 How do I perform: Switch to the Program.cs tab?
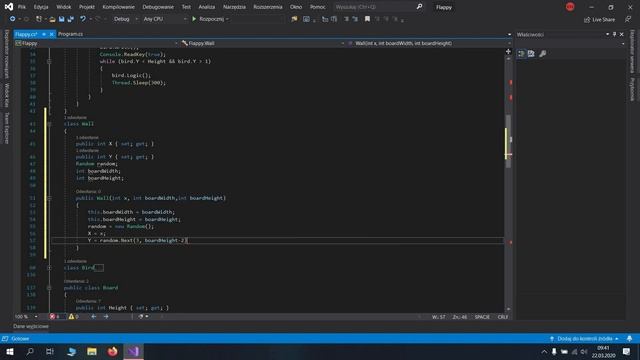(x=70, y=34)
